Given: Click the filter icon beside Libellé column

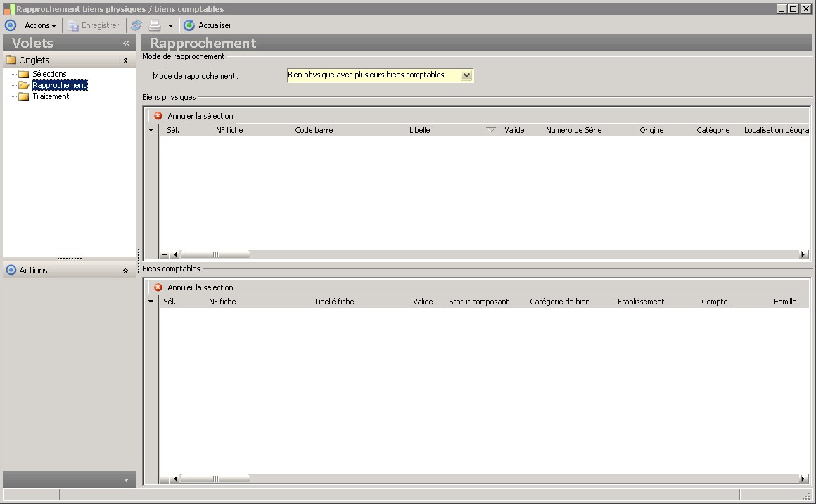Looking at the screenshot, I should [x=491, y=130].
